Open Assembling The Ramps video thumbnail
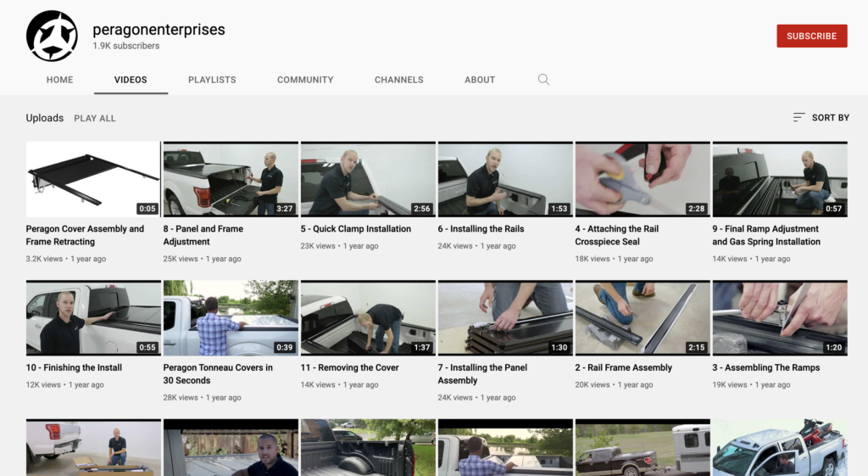The image size is (868, 476). pyautogui.click(x=780, y=317)
